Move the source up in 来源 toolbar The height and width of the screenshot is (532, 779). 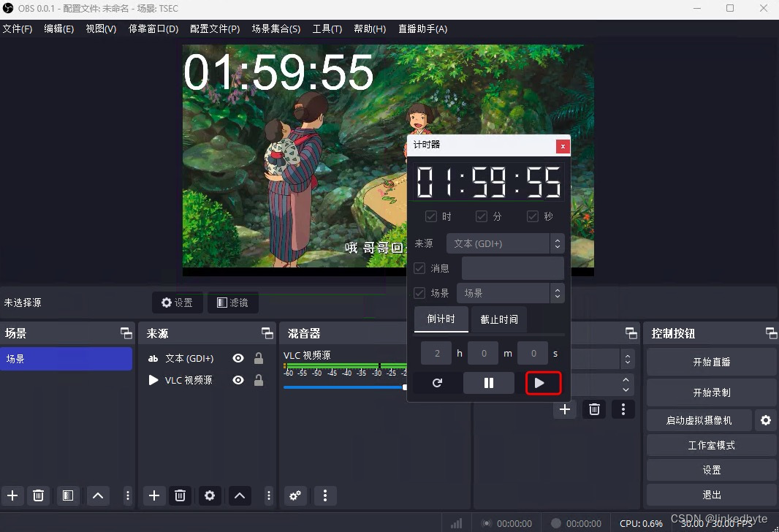[x=240, y=495]
